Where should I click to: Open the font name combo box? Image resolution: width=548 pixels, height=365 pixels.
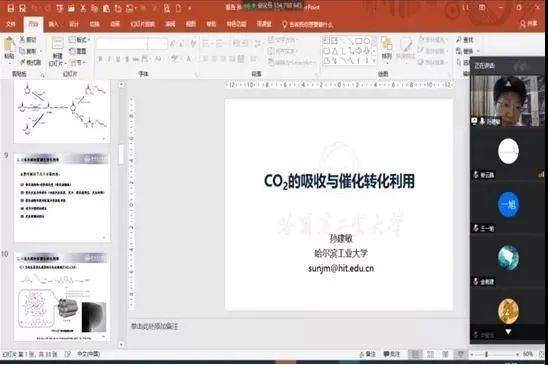click(122, 44)
